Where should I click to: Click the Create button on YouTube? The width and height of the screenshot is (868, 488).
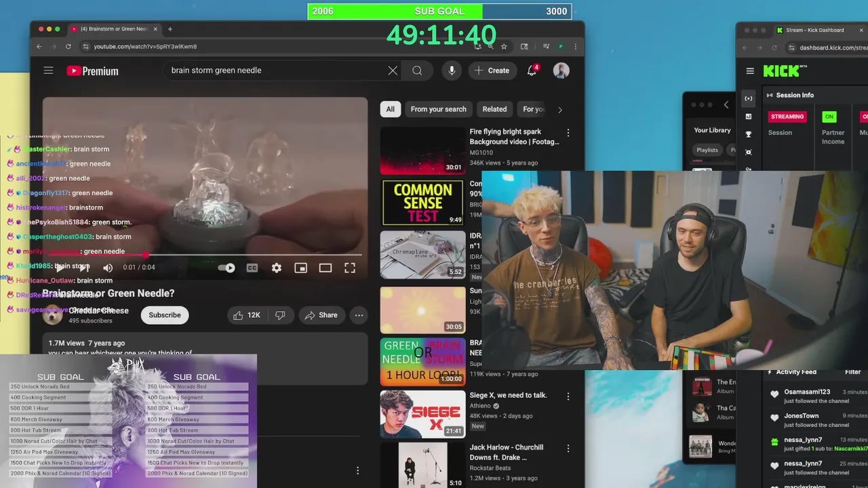492,70
